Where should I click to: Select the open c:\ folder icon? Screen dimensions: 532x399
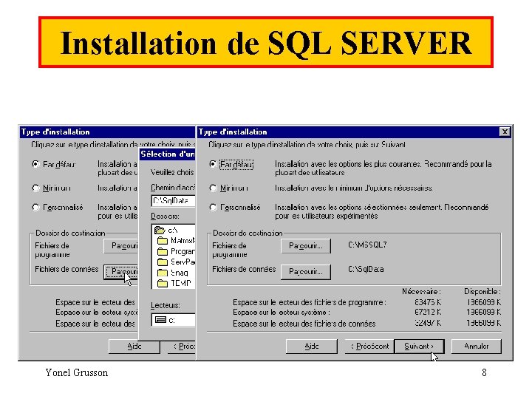click(x=160, y=231)
